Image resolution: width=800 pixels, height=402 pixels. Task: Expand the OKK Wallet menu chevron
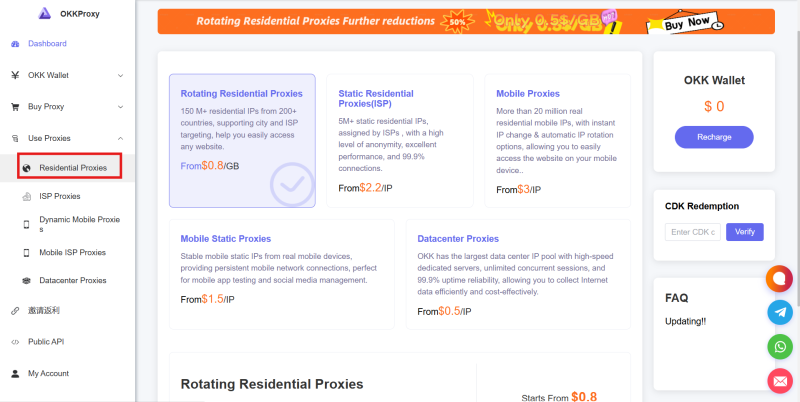pos(120,76)
